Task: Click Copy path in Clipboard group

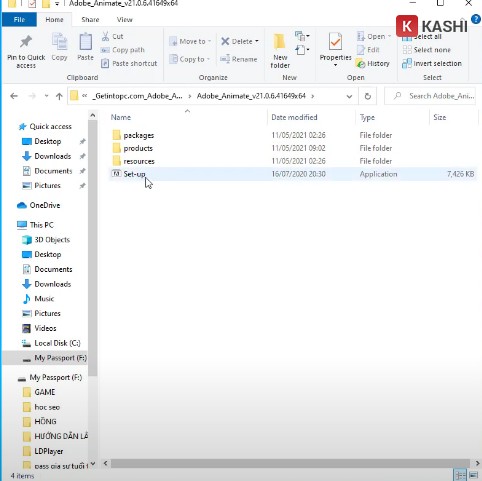Action: click(x=123, y=50)
